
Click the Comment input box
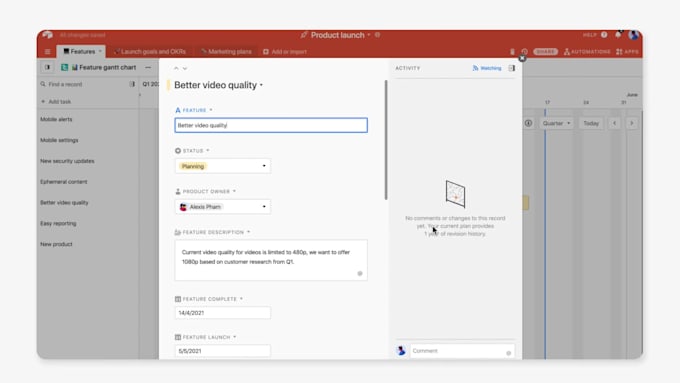click(462, 351)
